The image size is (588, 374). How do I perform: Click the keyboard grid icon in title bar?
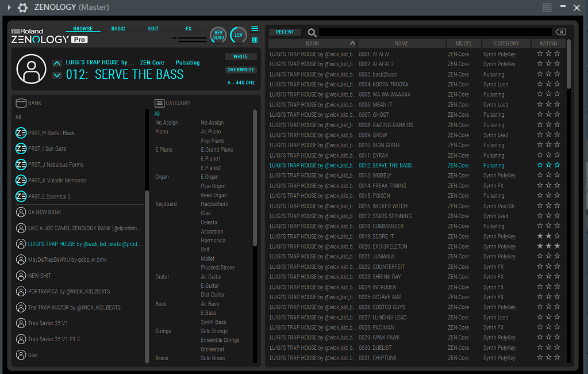coord(547,7)
